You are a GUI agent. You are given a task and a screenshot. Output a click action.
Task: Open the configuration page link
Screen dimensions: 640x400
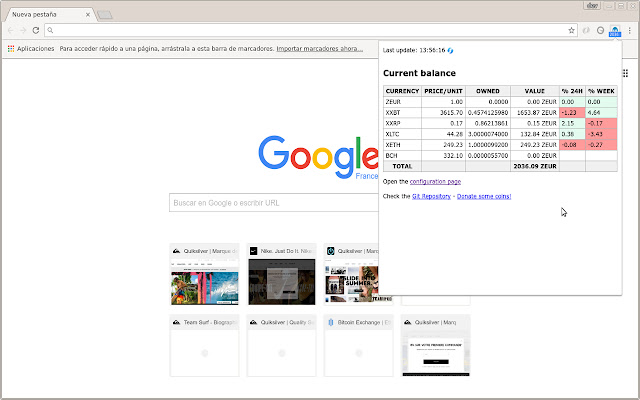tap(435, 182)
